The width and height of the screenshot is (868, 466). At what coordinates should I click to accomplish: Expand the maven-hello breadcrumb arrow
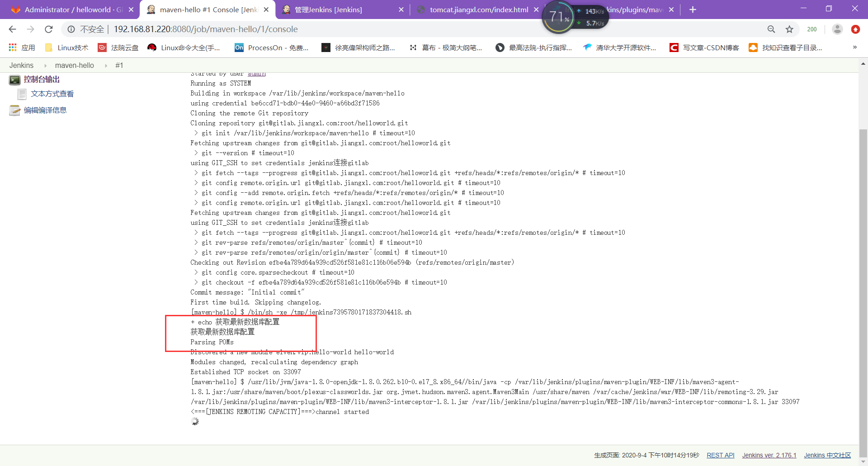pos(106,66)
